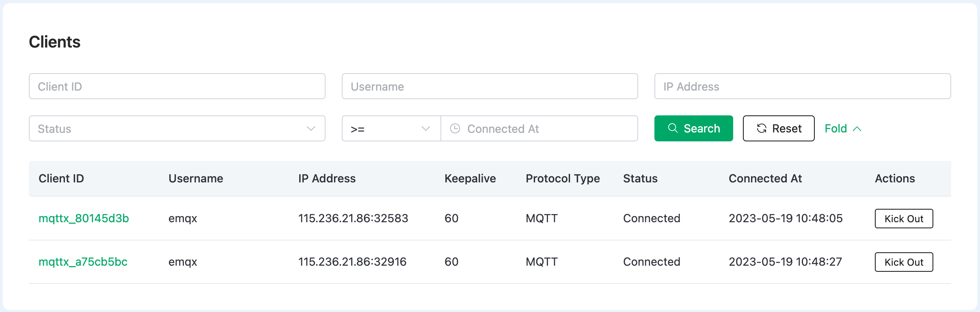Image resolution: width=980 pixels, height=312 pixels.
Task: Click the Connected At column header
Action: click(x=765, y=178)
